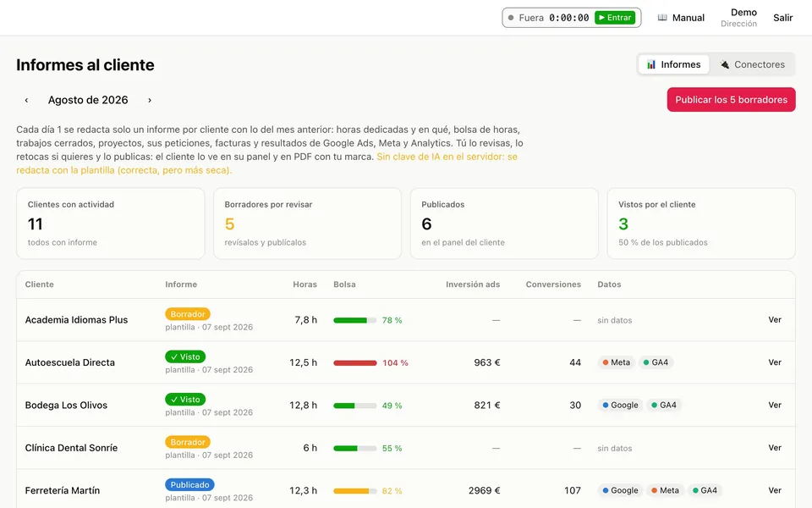Image resolution: width=812 pixels, height=508 pixels.
Task: Click the 7,8 h hours value
Action: (305, 320)
